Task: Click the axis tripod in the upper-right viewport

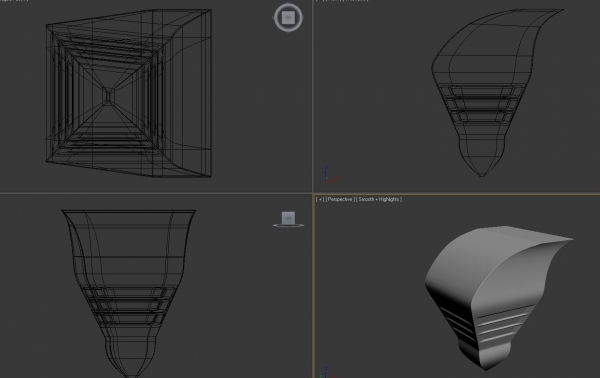Action: tap(331, 174)
